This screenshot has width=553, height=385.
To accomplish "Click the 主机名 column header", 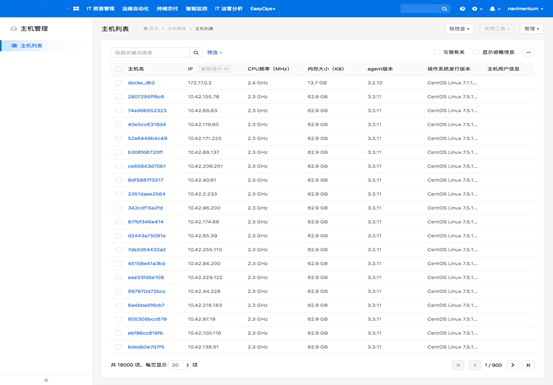I will tap(136, 69).
